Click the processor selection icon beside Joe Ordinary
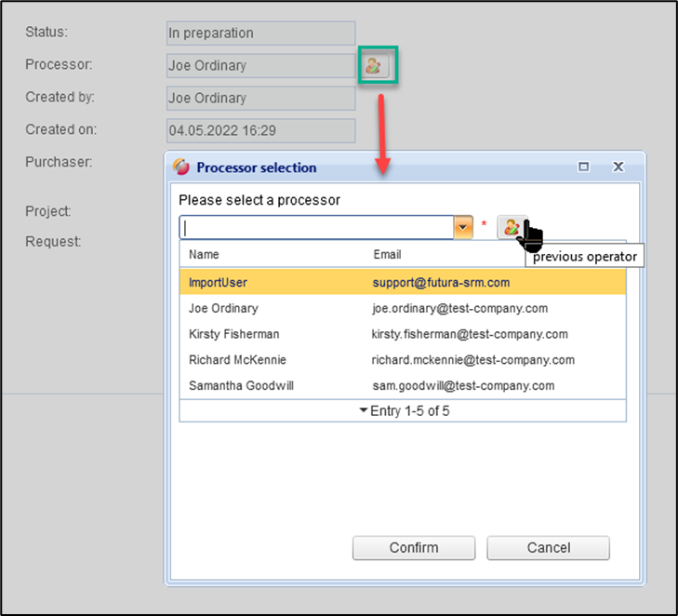The height and width of the screenshot is (616, 678). [373, 66]
